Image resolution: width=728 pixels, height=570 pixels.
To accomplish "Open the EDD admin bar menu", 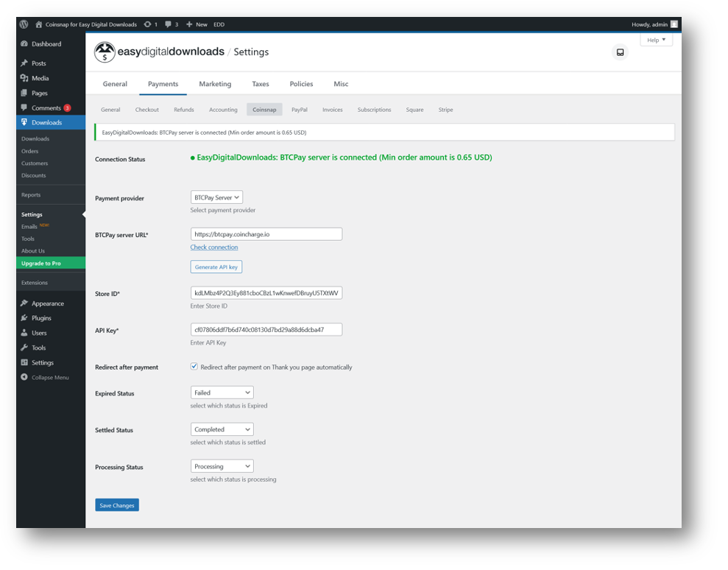I will [x=219, y=24].
